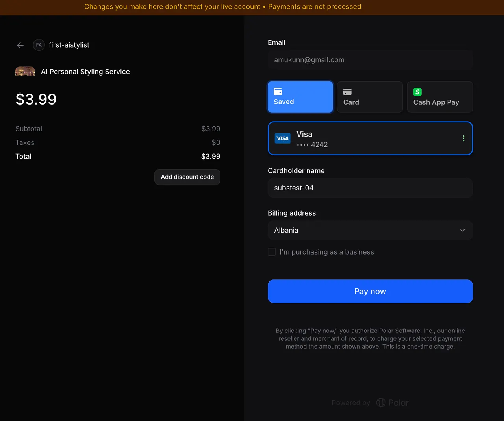
Task: Open the Billing address country dropdown
Action: 370,230
